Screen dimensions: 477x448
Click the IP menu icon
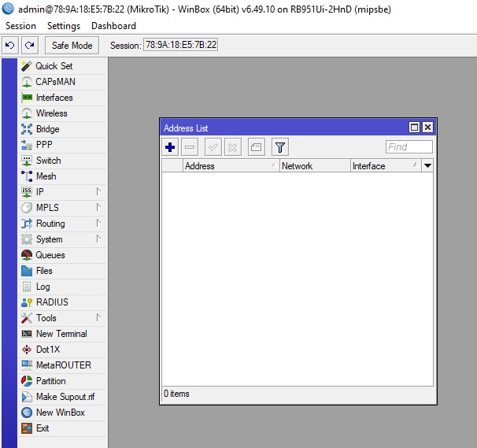[x=27, y=192]
